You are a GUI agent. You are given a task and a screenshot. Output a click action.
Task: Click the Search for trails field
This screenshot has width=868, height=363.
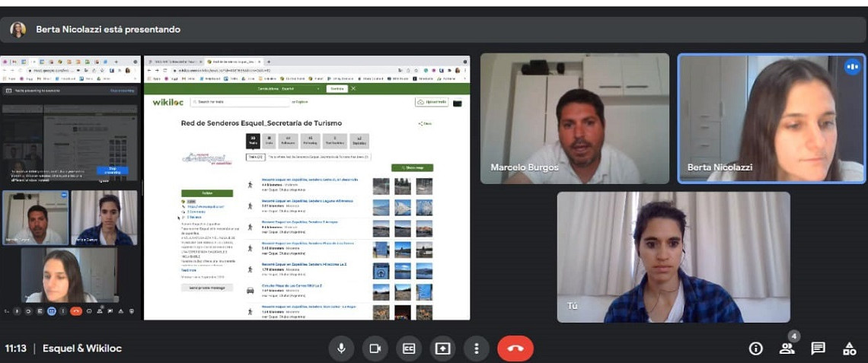click(241, 102)
